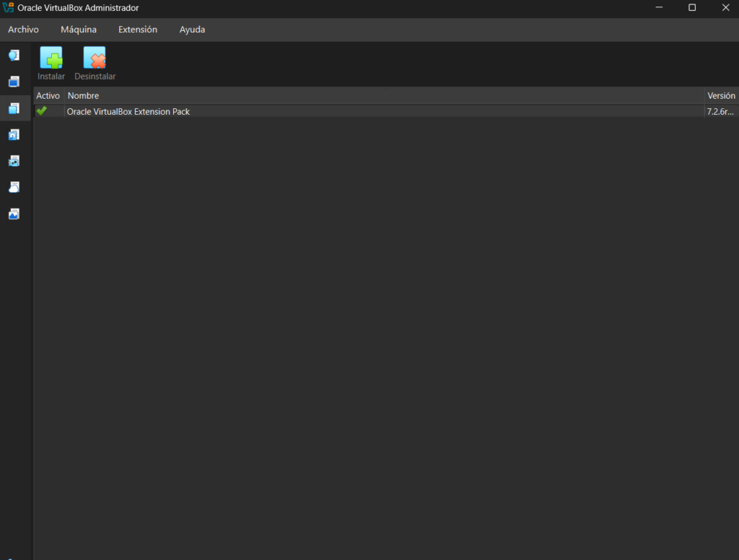Open the Archivo menu
The image size is (739, 560).
pos(23,30)
